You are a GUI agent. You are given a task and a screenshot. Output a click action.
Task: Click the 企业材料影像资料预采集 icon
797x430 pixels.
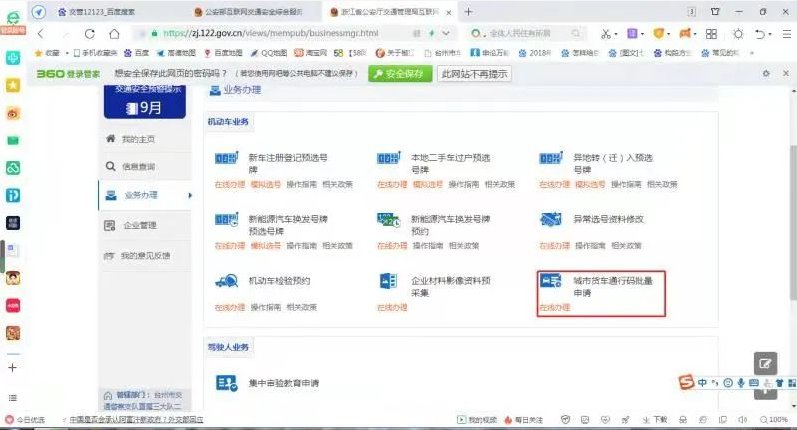coord(388,282)
